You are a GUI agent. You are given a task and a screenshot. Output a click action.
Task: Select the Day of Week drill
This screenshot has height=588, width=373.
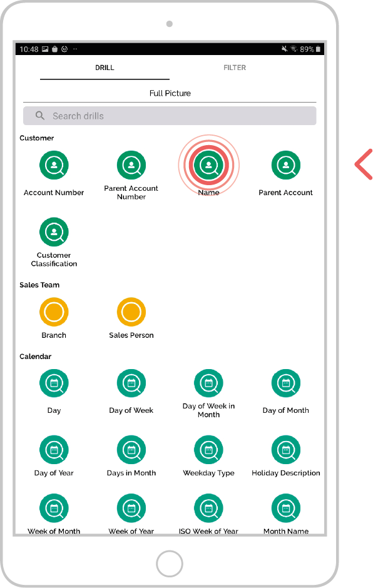pos(131,383)
